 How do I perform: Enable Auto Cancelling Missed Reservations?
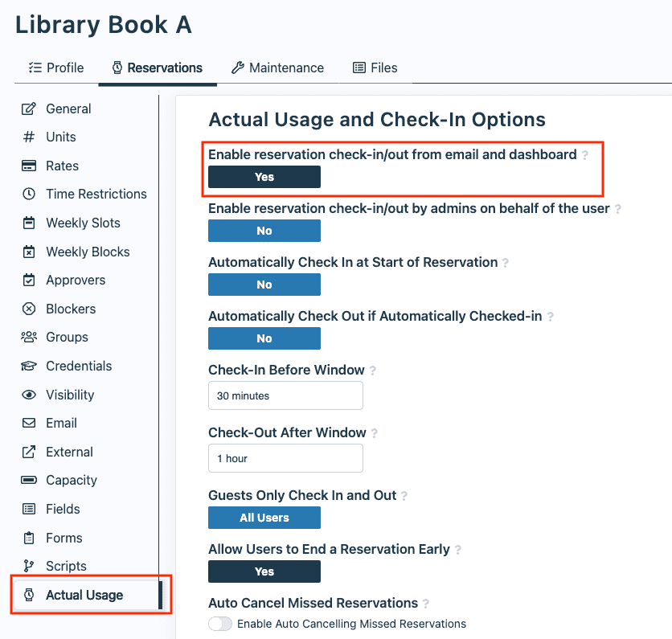220,623
